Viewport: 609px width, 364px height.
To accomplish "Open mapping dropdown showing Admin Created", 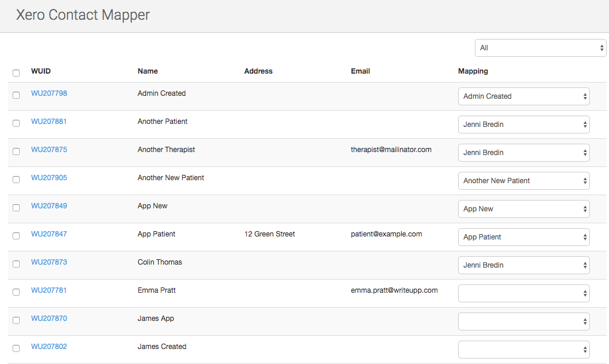I will click(523, 96).
